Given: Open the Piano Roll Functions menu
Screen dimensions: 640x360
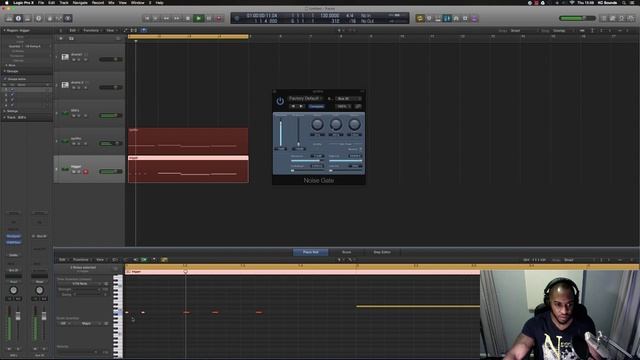Looking at the screenshot, I should coord(81,260).
